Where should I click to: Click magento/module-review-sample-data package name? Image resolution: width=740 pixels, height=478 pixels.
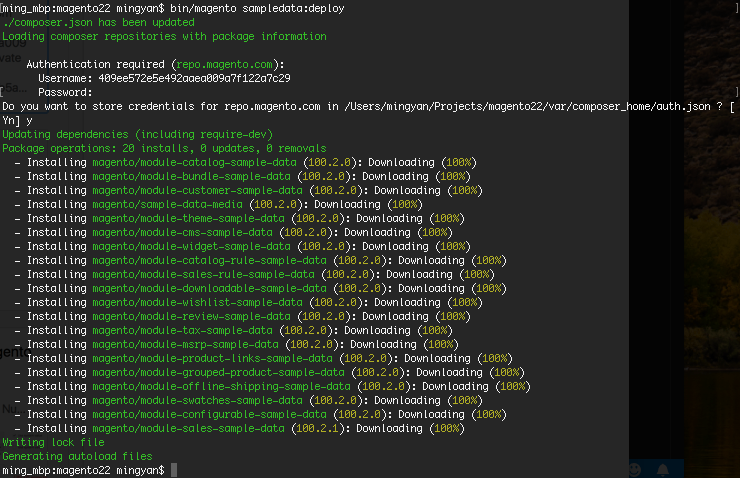click(x=192, y=317)
